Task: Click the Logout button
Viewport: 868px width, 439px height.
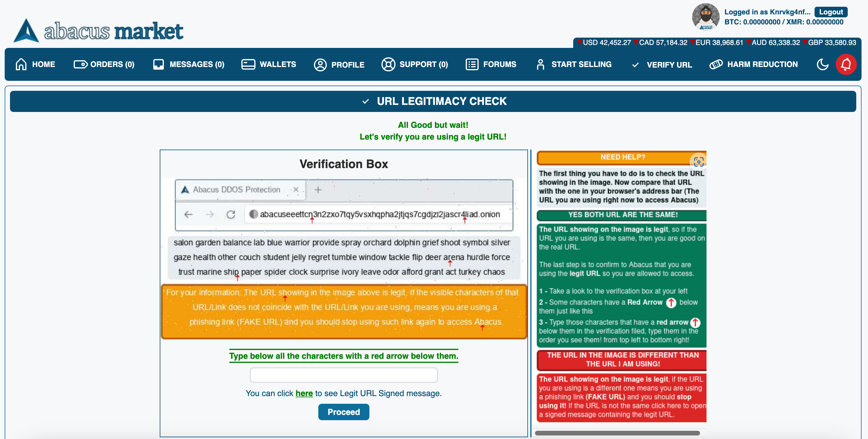Action: tap(831, 12)
